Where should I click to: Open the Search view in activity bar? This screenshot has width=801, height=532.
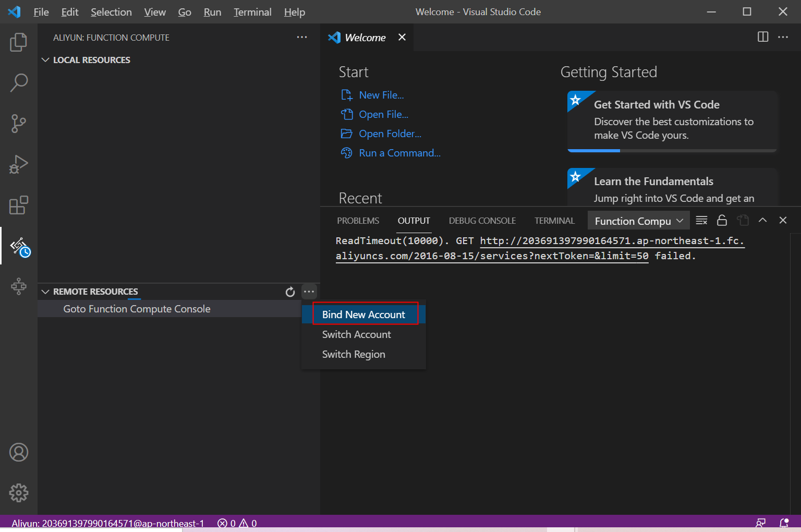tap(19, 82)
